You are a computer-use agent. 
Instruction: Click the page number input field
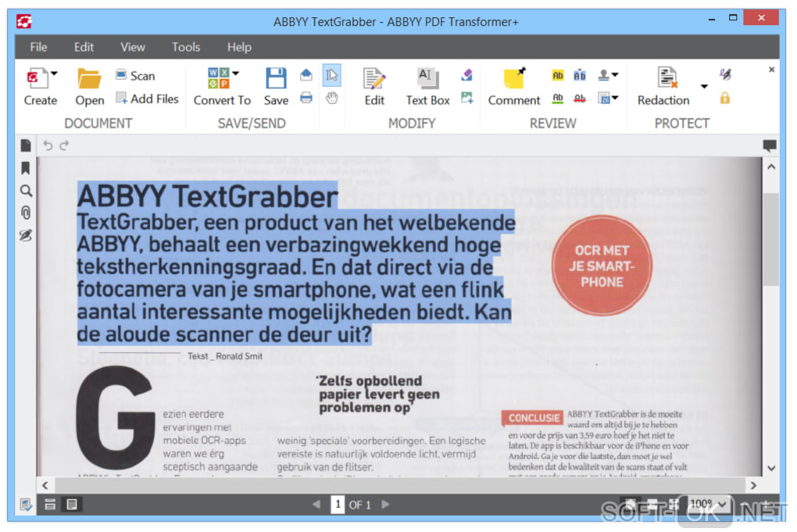click(338, 504)
